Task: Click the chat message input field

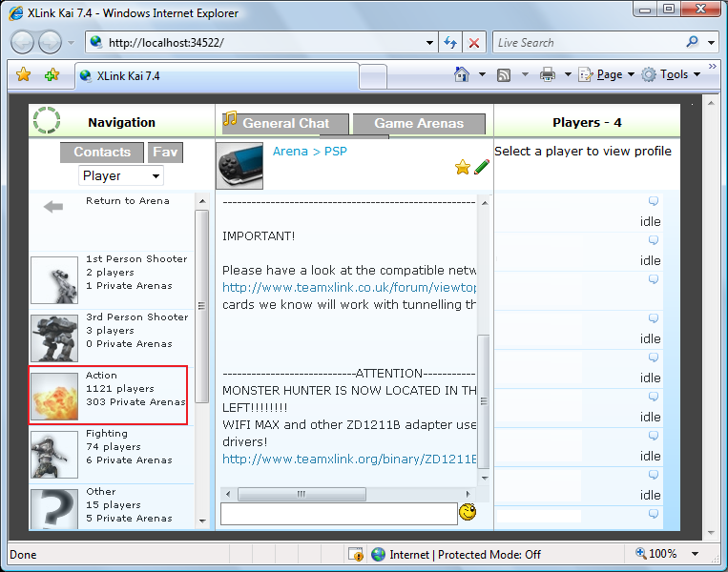Action: click(339, 514)
